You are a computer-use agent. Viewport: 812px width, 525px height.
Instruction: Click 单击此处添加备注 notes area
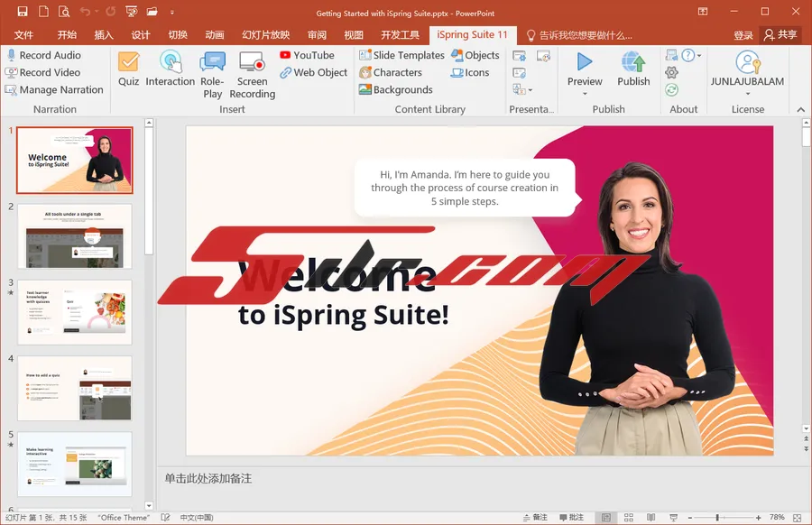(x=208, y=478)
